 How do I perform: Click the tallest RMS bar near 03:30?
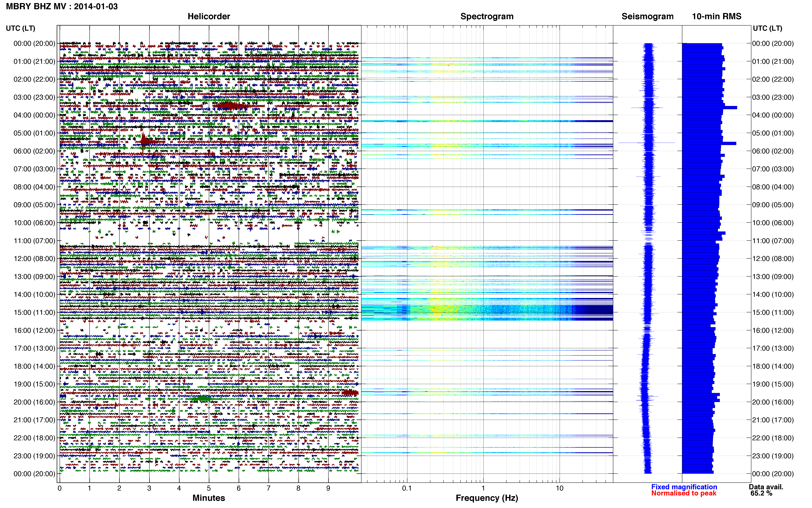[709, 107]
